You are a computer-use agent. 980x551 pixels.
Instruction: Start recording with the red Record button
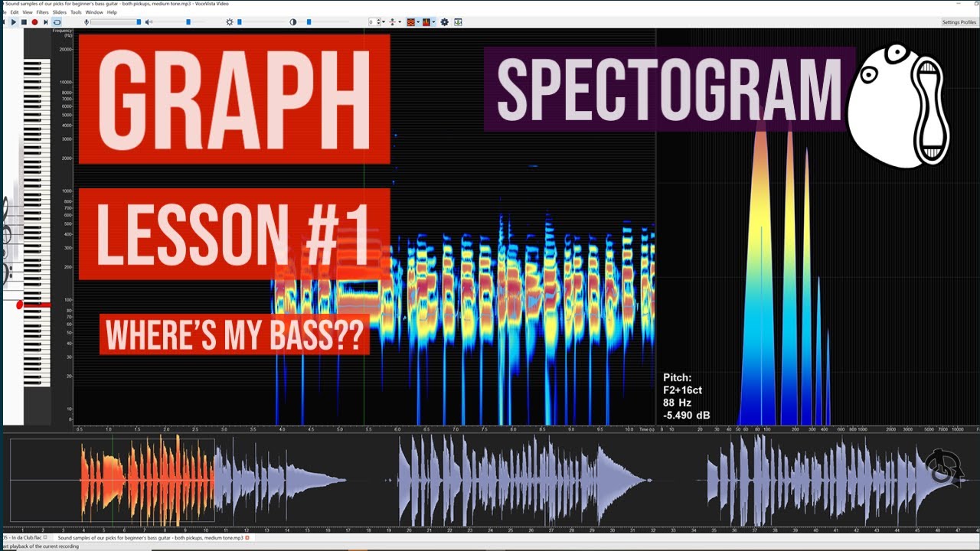[34, 22]
